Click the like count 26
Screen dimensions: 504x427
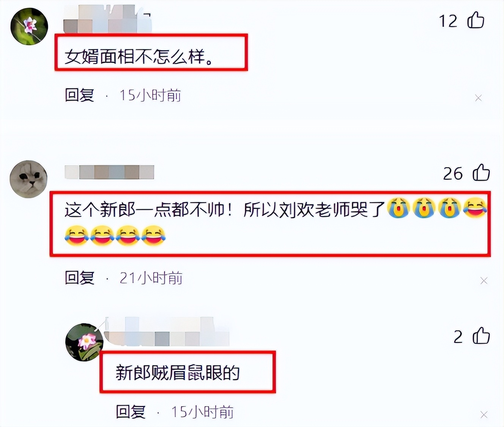point(453,174)
